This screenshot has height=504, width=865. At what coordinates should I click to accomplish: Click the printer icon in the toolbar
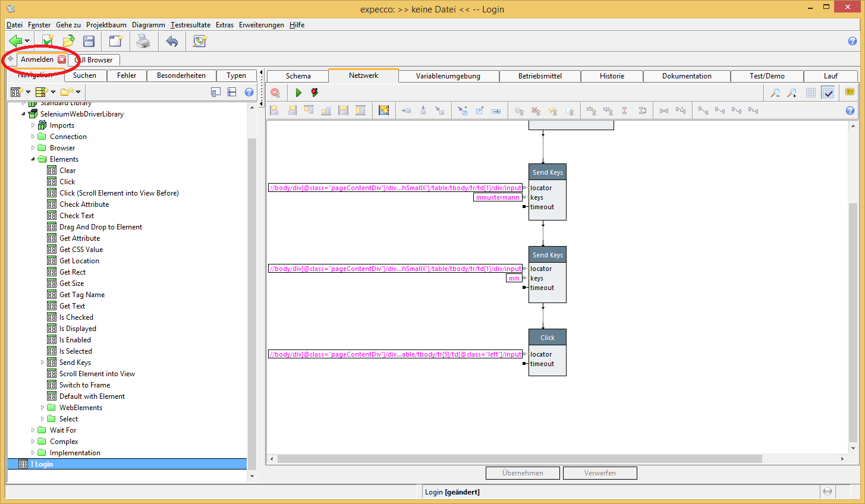click(143, 41)
